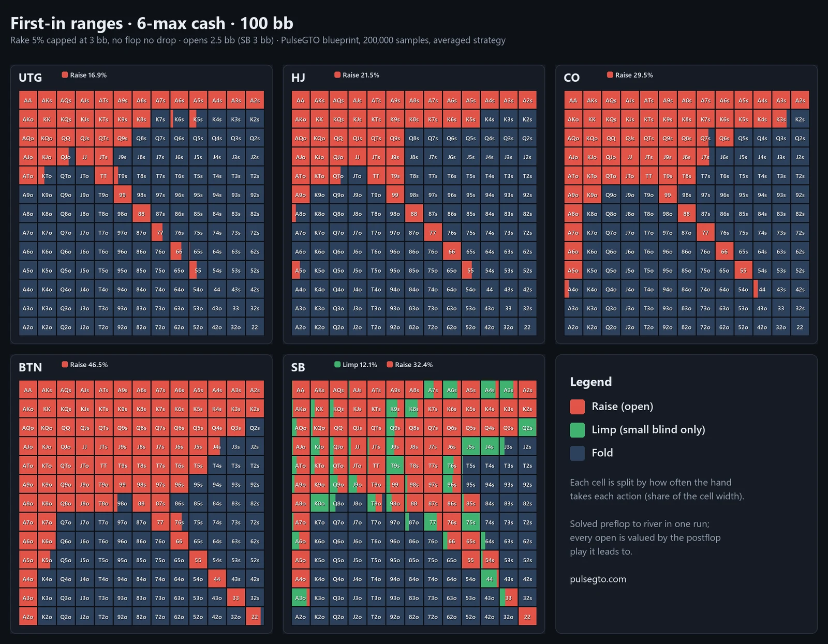Click the Q2s cell in SB grid
Screen dimensions: 828x644
click(x=527, y=428)
